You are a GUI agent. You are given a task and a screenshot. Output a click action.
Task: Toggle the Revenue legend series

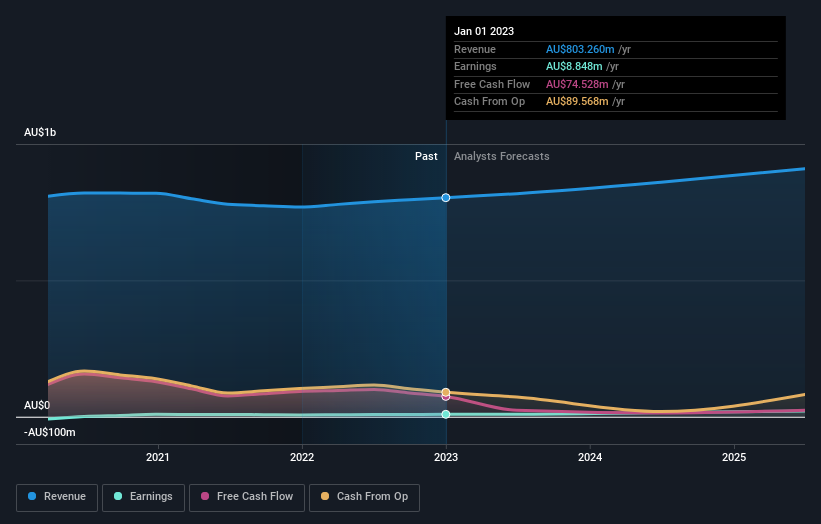pyautogui.click(x=57, y=497)
